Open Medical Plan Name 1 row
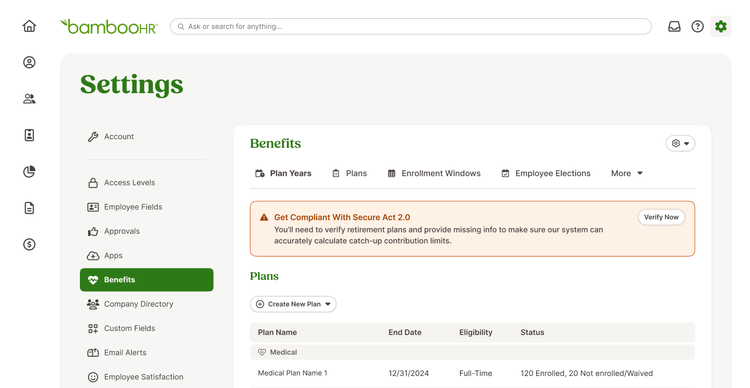Viewport: 750px width, 388px height. [472, 373]
